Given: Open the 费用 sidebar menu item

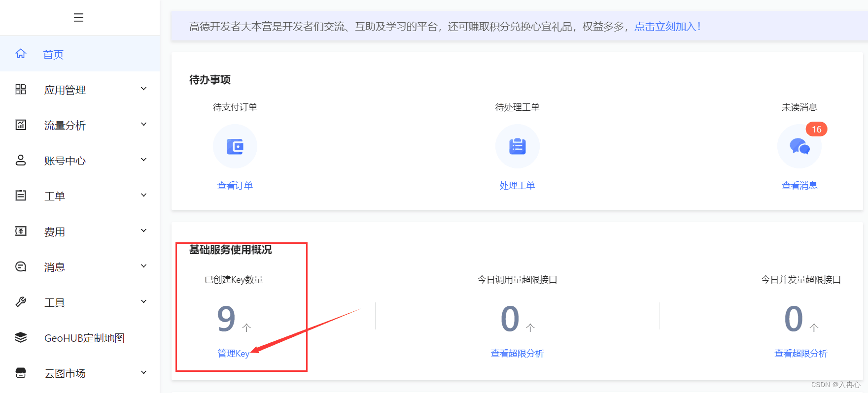Looking at the screenshot, I should pyautogui.click(x=80, y=231).
